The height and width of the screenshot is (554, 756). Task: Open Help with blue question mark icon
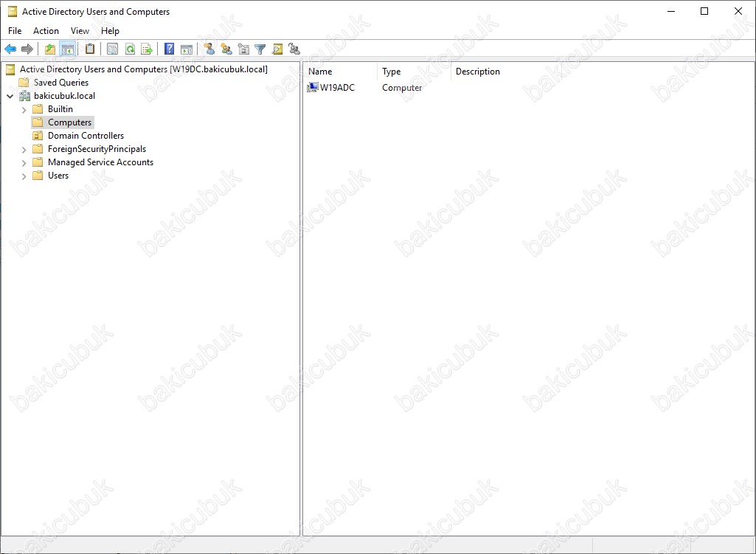click(x=169, y=49)
